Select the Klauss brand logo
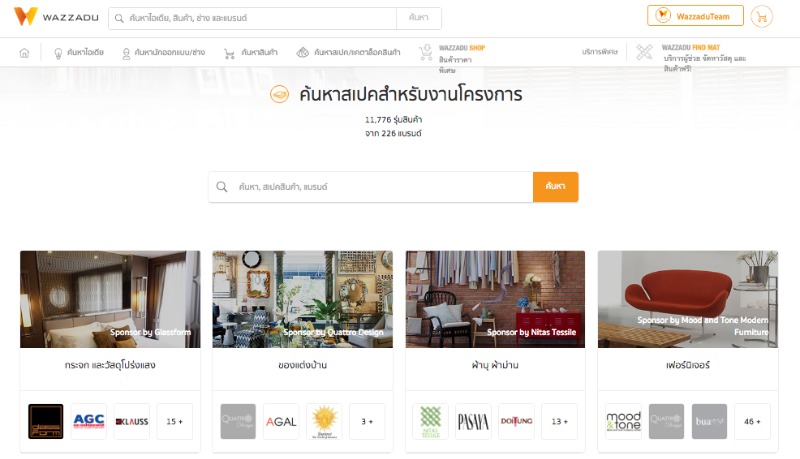 [x=132, y=421]
